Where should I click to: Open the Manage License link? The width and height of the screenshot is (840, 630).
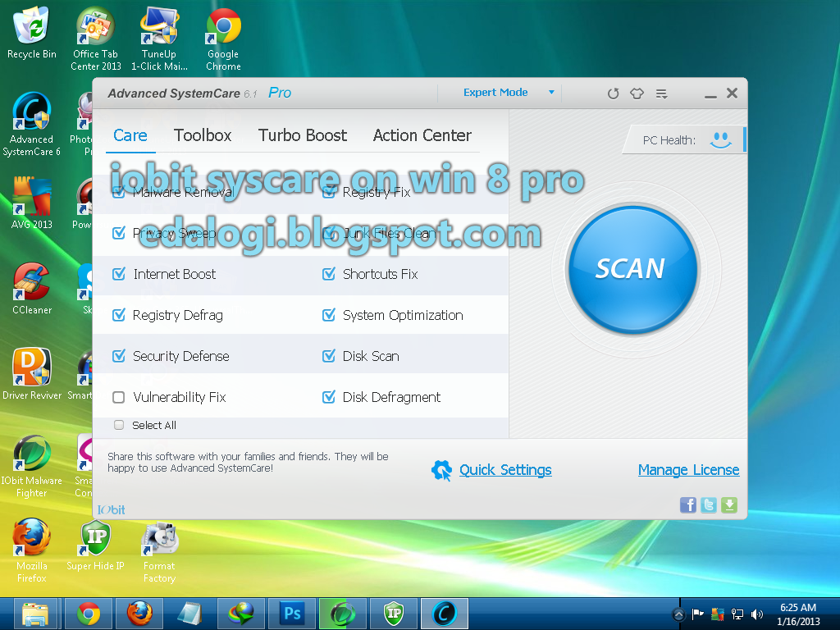click(x=688, y=470)
